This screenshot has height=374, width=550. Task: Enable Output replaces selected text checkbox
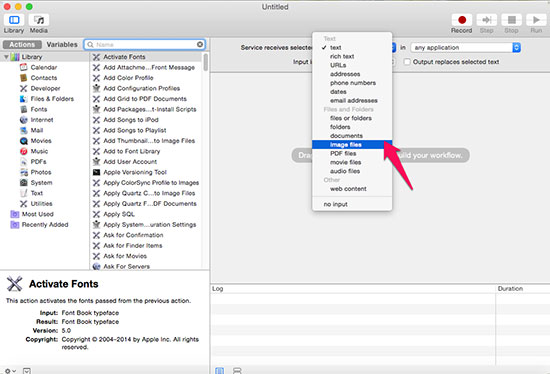(x=407, y=62)
